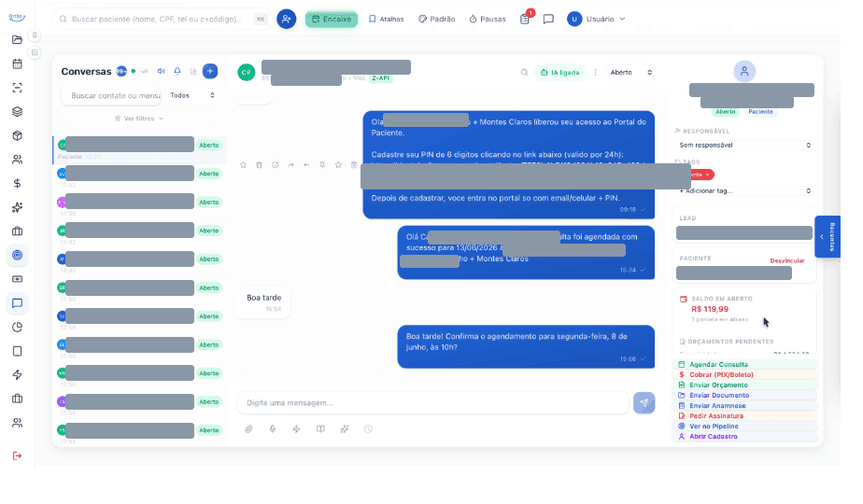Image resolution: width=863 pixels, height=504 pixels.
Task: Click Enviar Orçamento
Action: (x=744, y=385)
